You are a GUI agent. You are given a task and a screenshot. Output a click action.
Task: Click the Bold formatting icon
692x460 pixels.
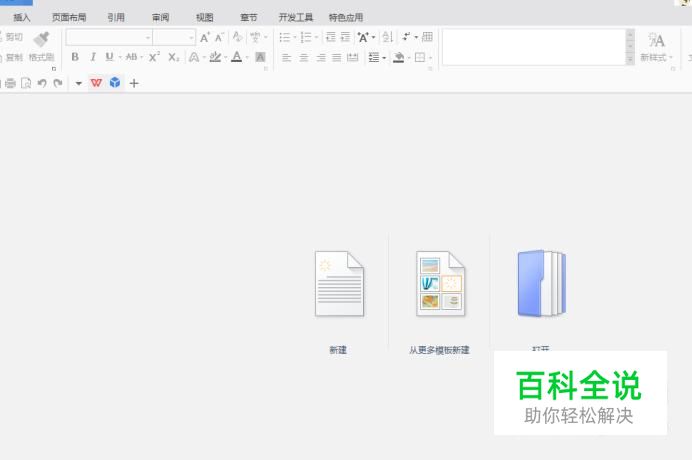75,57
